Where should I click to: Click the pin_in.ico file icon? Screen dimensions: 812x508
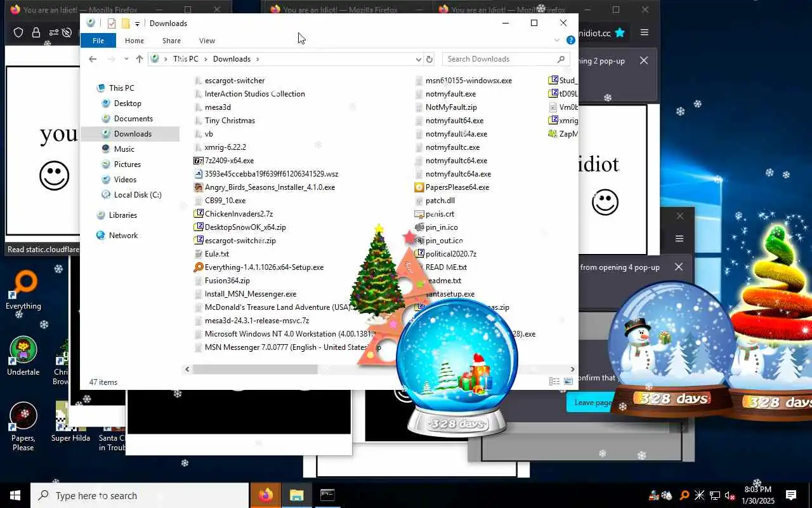pos(419,227)
